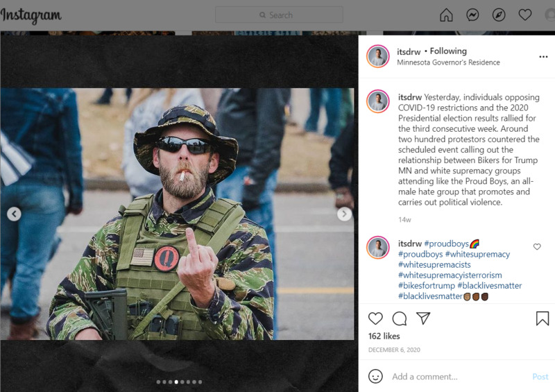
Task: Go to the Instagram home feed icon
Action: 446,15
